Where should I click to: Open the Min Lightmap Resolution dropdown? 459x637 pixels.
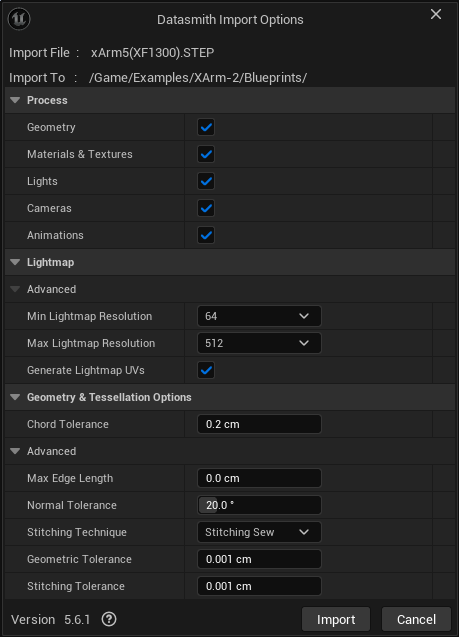(259, 316)
